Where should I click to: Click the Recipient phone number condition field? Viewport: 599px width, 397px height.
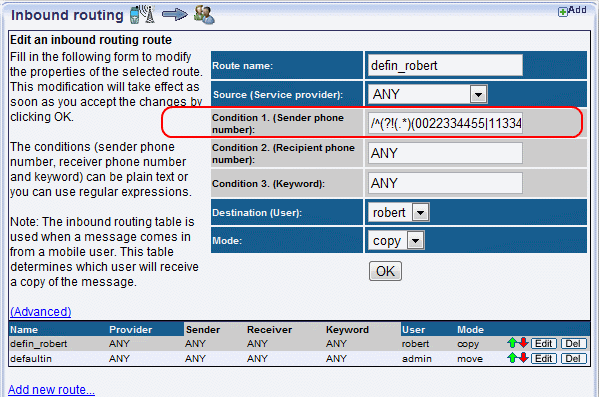coord(445,153)
